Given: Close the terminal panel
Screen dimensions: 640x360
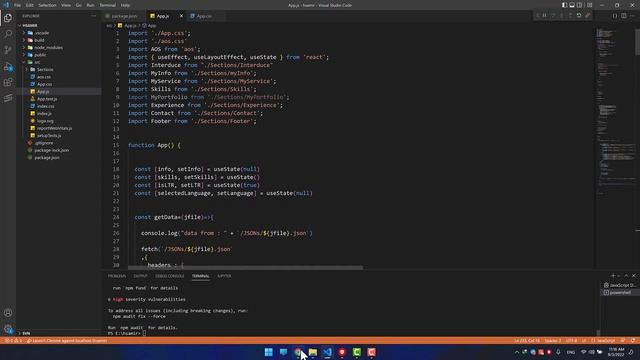Looking at the screenshot, I should (634, 276).
